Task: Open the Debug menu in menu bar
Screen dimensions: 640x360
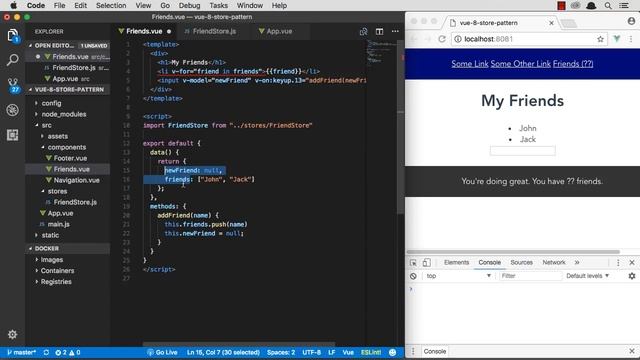Action: [x=189, y=6]
